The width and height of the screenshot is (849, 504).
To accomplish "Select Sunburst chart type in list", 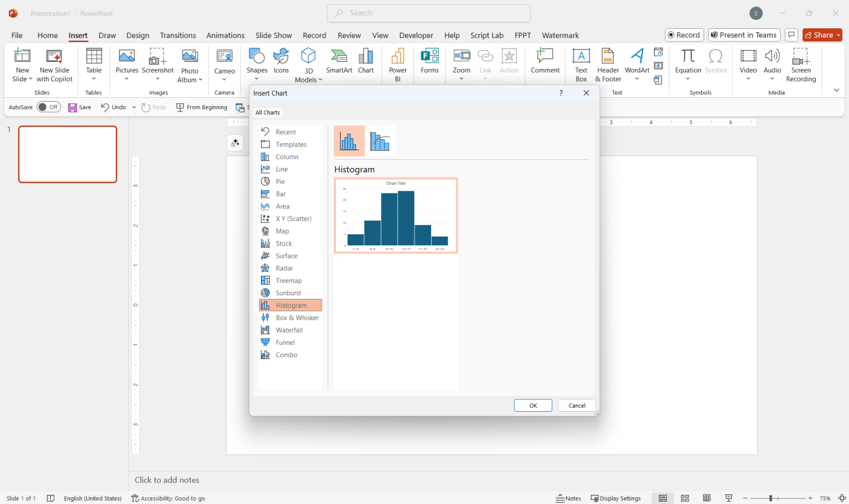I will coord(288,293).
